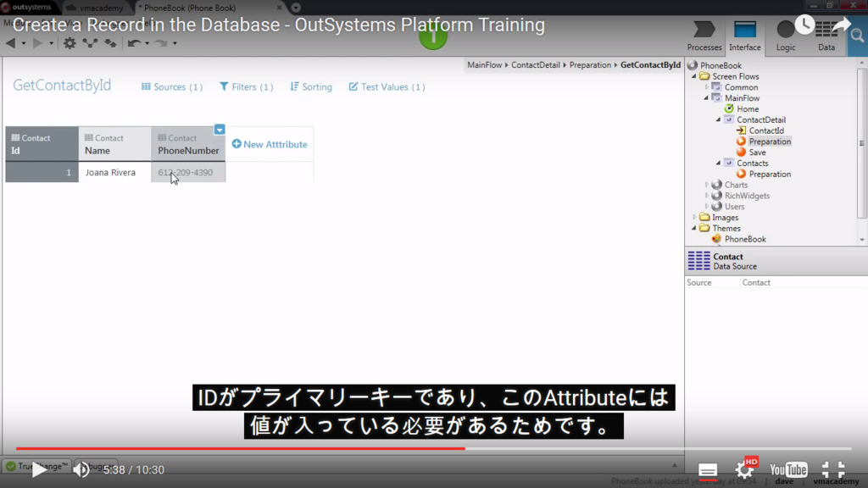Collapse the Contacts screen node

pyautogui.click(x=719, y=164)
